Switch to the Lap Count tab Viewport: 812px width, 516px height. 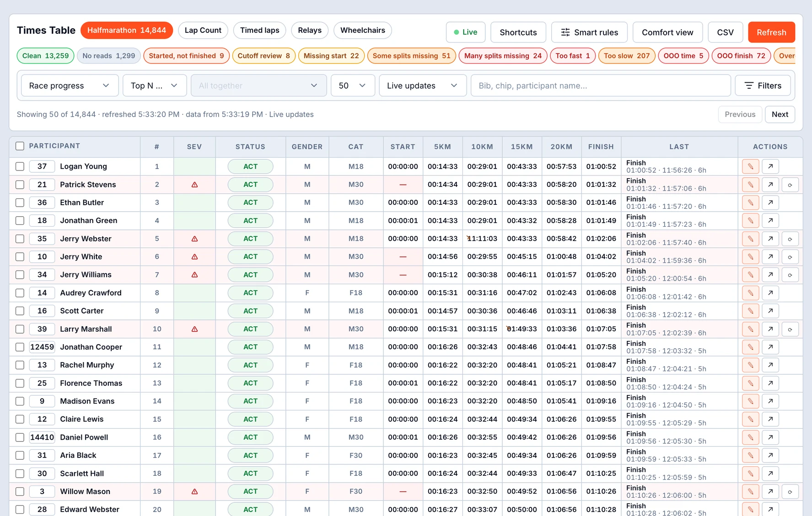[x=203, y=30]
